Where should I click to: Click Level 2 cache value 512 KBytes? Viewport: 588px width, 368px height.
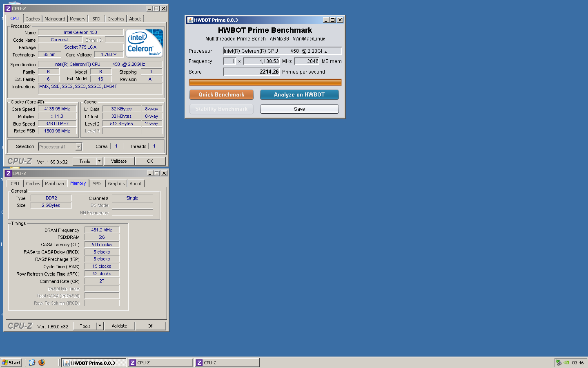(x=122, y=123)
